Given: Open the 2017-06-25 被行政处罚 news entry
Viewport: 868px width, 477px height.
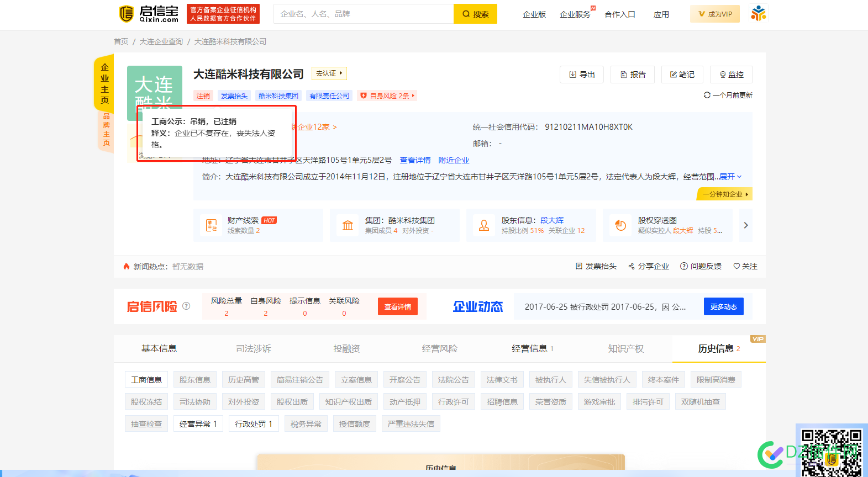Looking at the screenshot, I should tap(605, 307).
